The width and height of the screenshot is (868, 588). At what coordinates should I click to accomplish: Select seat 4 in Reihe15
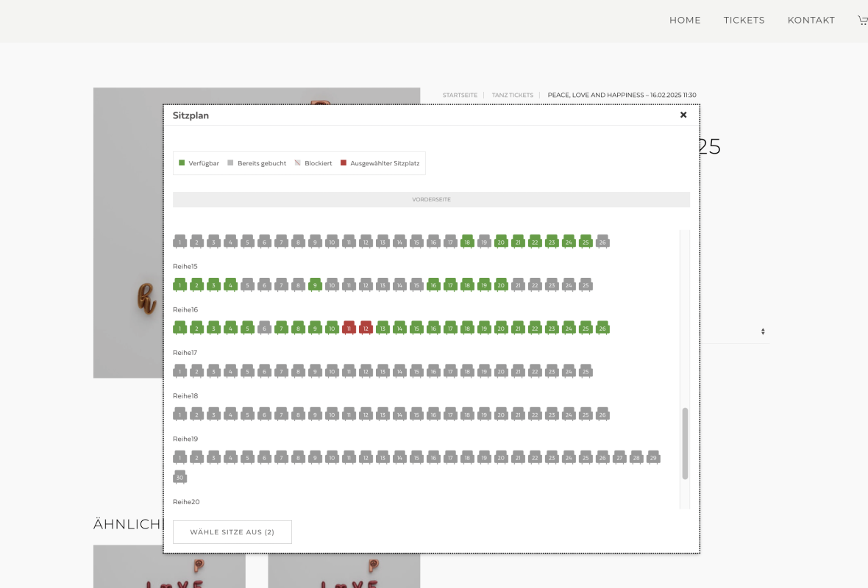click(230, 284)
